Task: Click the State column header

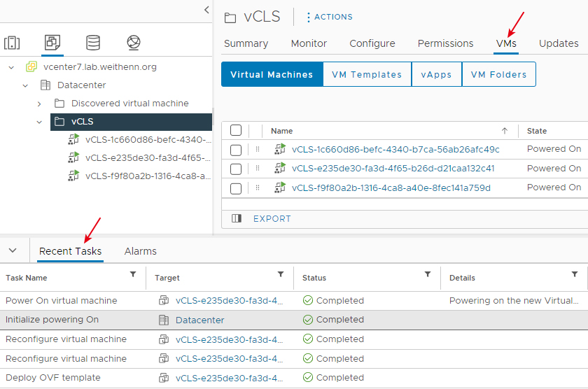Action: coord(537,131)
